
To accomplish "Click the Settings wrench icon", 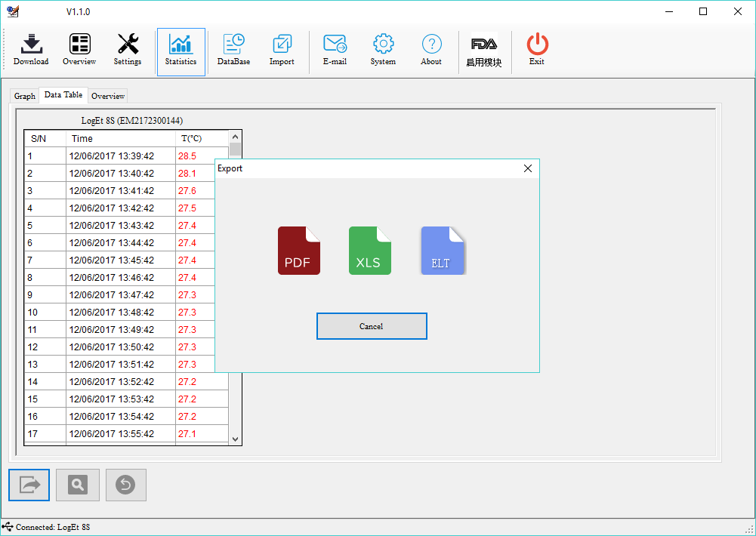I will pyautogui.click(x=128, y=51).
